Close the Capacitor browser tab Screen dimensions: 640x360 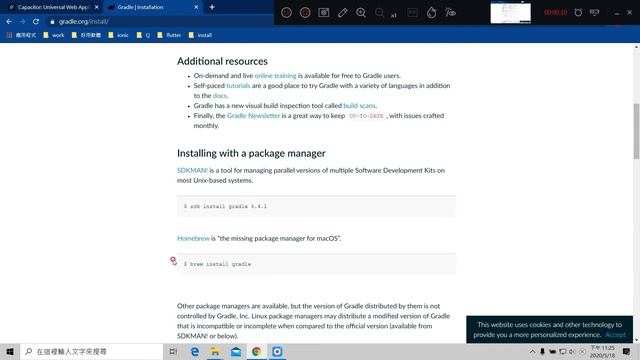96,7
